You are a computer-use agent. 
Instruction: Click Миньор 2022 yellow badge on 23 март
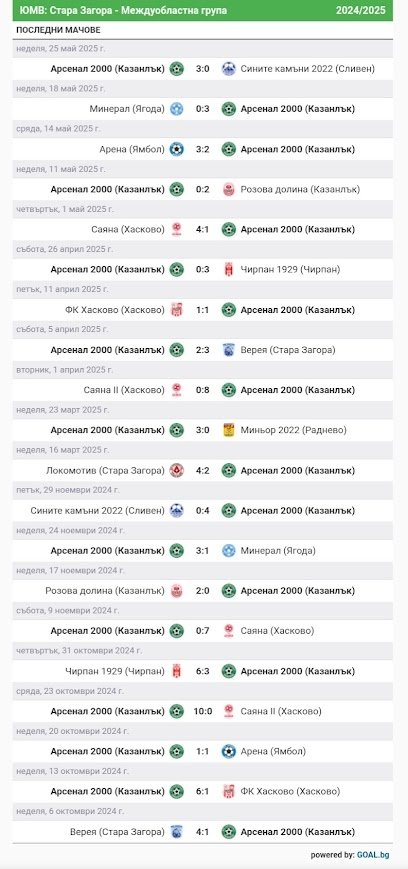[228, 430]
